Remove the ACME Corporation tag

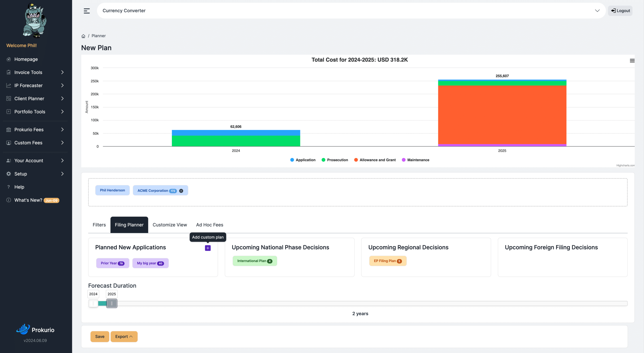pyautogui.click(x=181, y=191)
